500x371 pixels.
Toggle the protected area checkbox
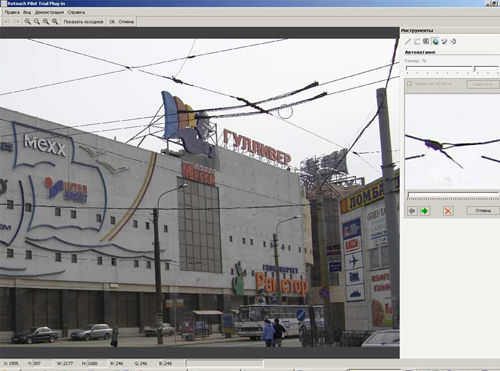coord(409,84)
